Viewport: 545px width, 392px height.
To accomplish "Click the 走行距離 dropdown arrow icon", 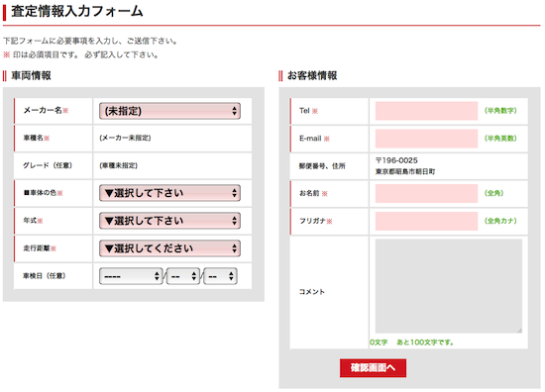I will coord(234,248).
